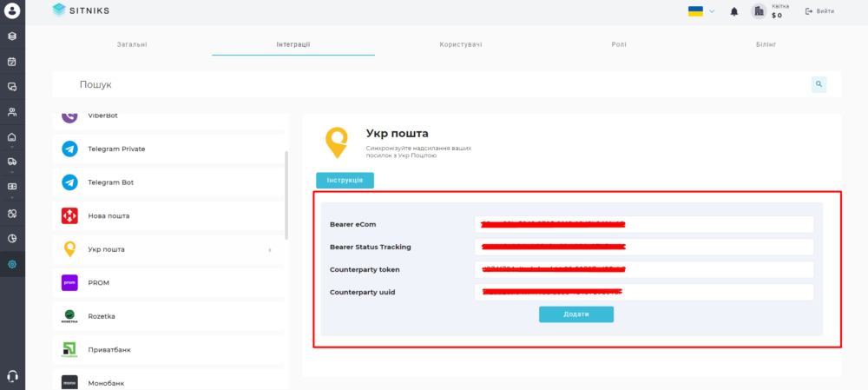Select Приватбанк integration
Screen dimensions: 868x390
(x=168, y=349)
